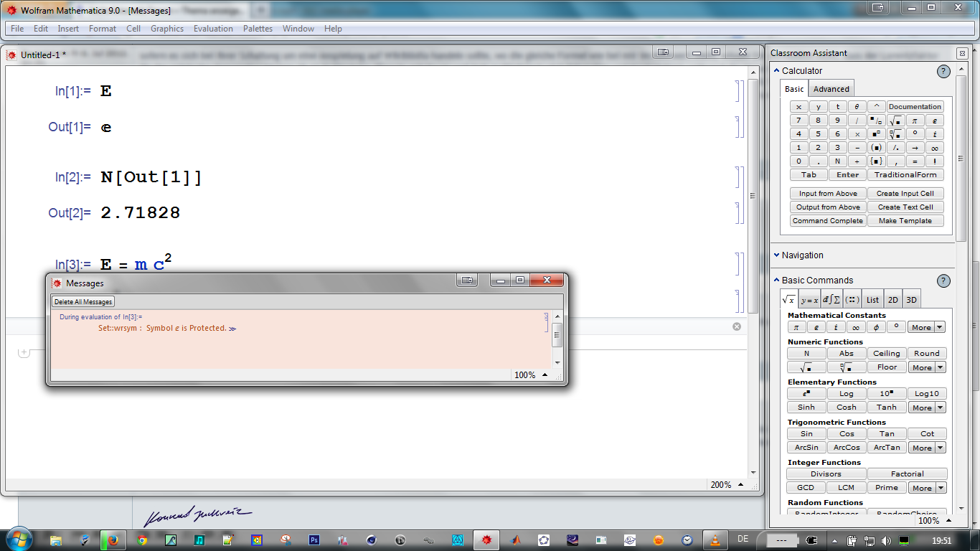The width and height of the screenshot is (980, 551).
Task: Expand the Navigation section
Action: (x=776, y=255)
